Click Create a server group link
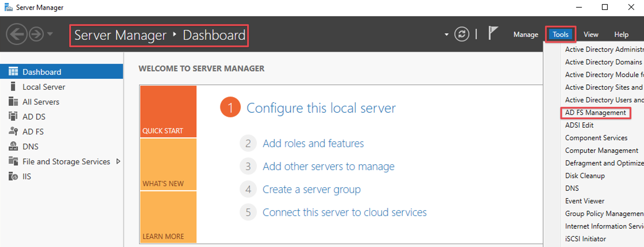The height and width of the screenshot is (247, 644). 312,189
